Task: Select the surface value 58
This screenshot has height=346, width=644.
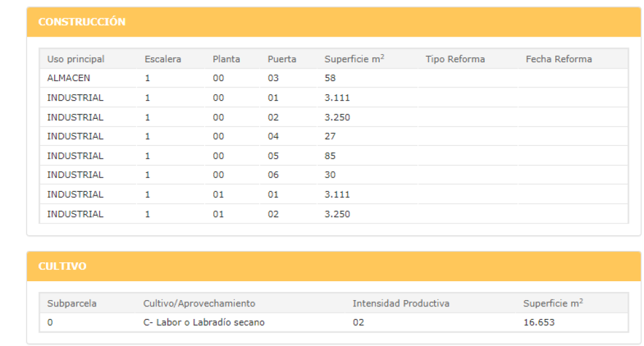Action: pos(330,78)
